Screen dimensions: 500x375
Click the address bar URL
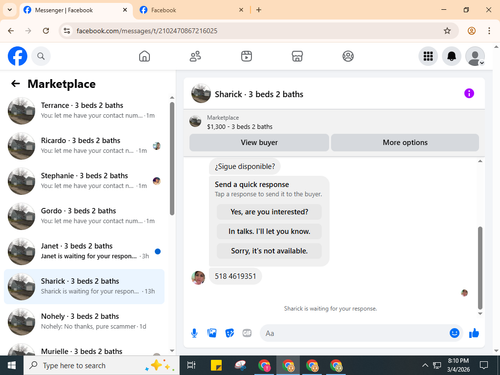(x=147, y=31)
